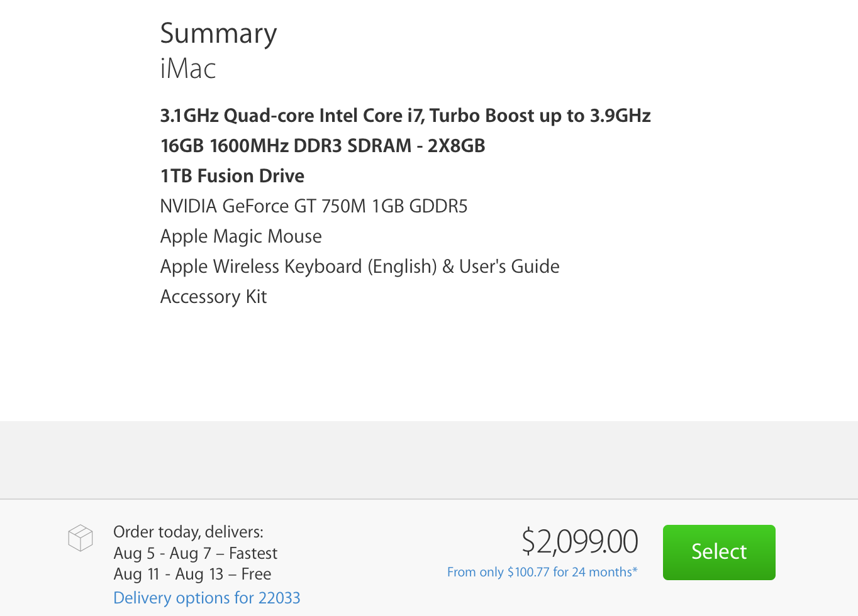The image size is (858, 616).
Task: Click the $2,099.00 total price
Action: pyautogui.click(x=579, y=541)
